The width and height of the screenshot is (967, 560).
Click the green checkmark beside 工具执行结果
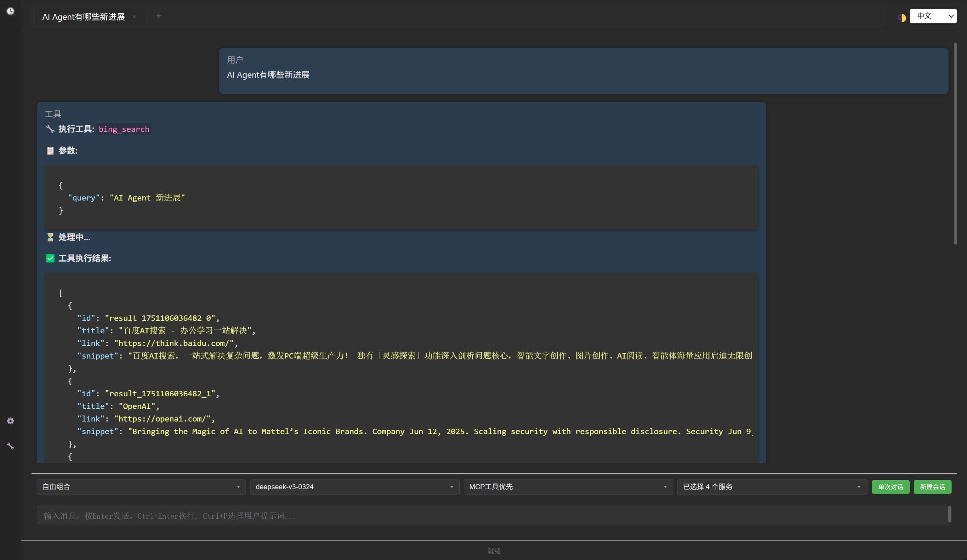(50, 258)
